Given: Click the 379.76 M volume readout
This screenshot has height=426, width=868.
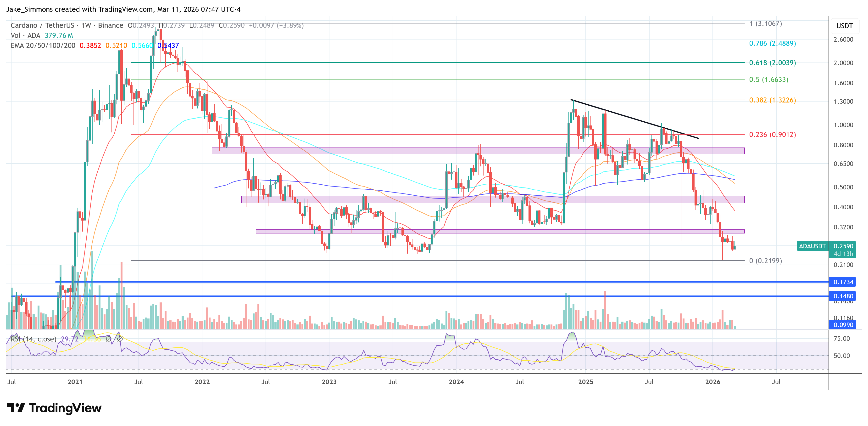Looking at the screenshot, I should tap(59, 35).
